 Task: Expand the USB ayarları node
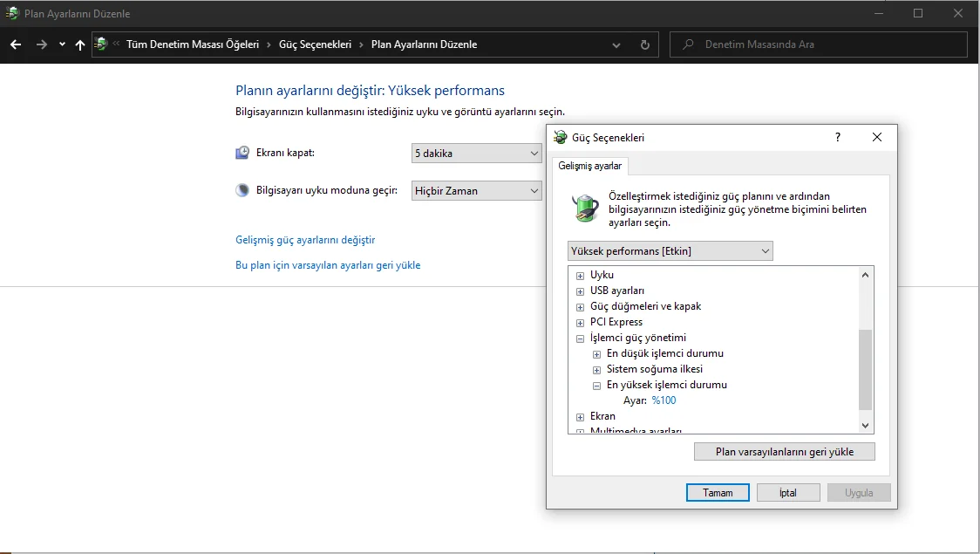pyautogui.click(x=581, y=291)
